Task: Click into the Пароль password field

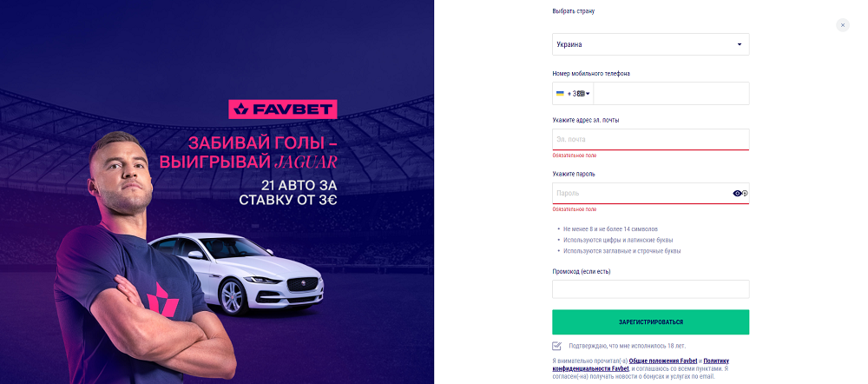Action: [x=638, y=194]
